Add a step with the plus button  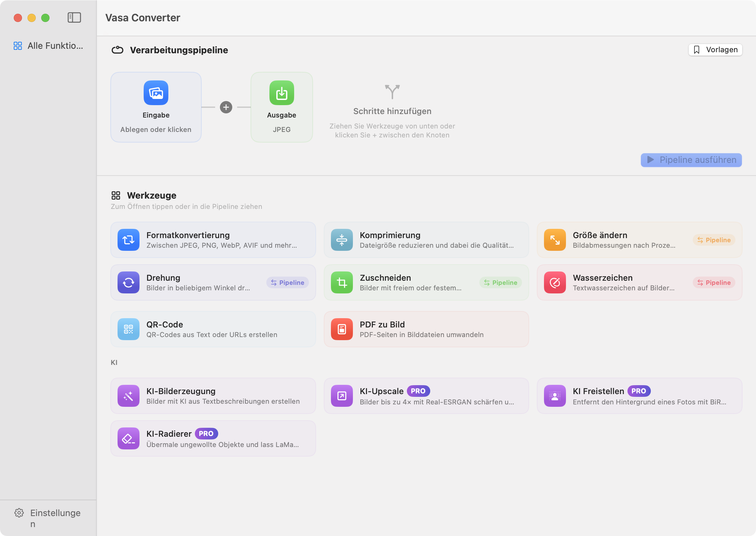click(226, 107)
